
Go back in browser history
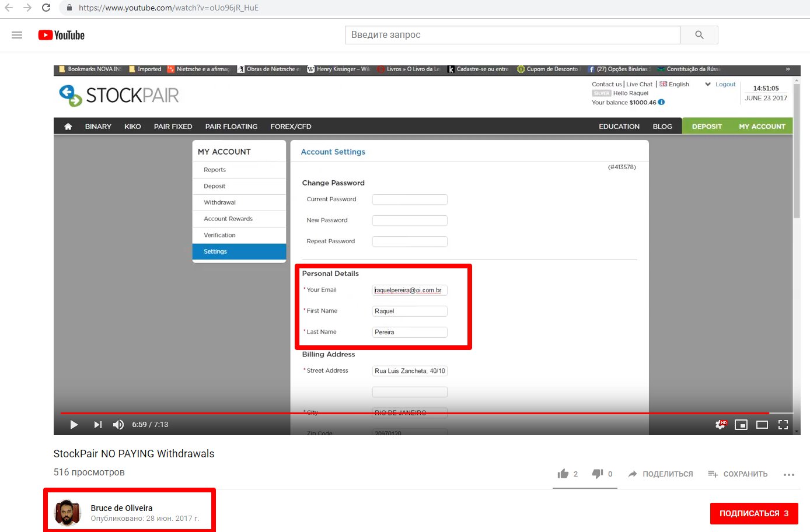click(9, 8)
